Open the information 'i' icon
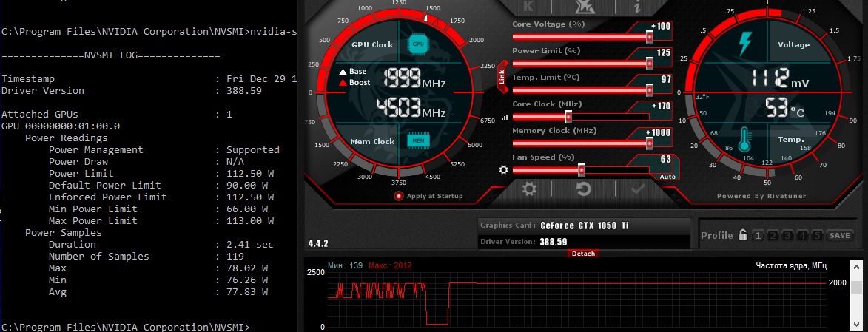 638,6
